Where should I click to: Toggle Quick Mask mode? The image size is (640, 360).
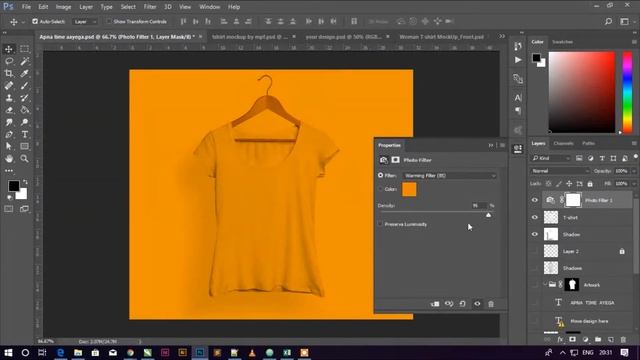(x=9, y=209)
